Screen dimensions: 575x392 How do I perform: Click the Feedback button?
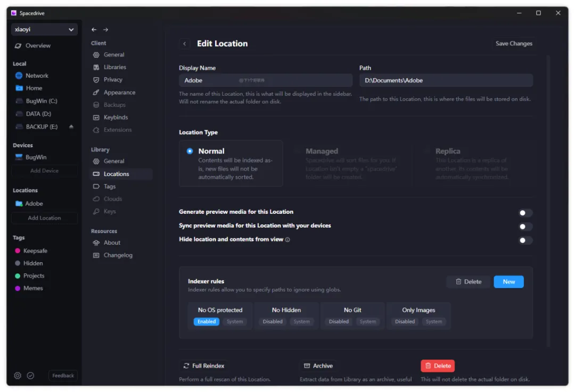(63, 376)
